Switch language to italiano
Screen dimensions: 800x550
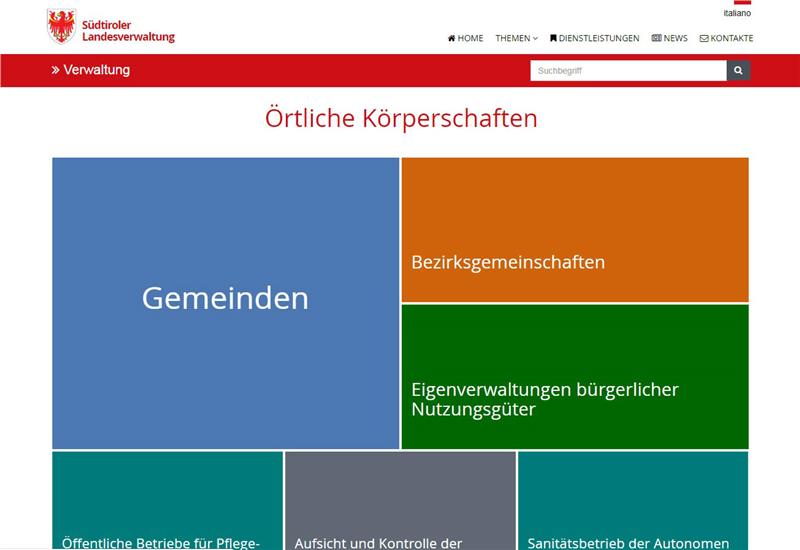736,13
